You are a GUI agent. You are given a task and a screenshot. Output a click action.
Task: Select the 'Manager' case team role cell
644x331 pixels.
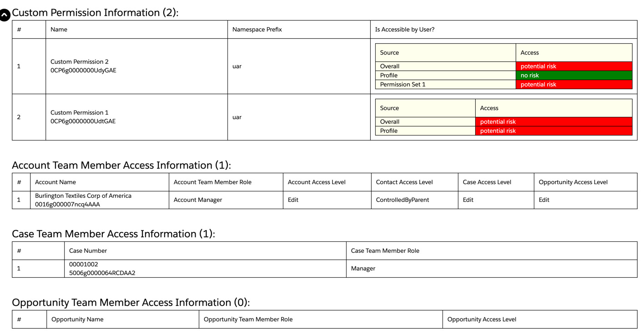click(363, 268)
